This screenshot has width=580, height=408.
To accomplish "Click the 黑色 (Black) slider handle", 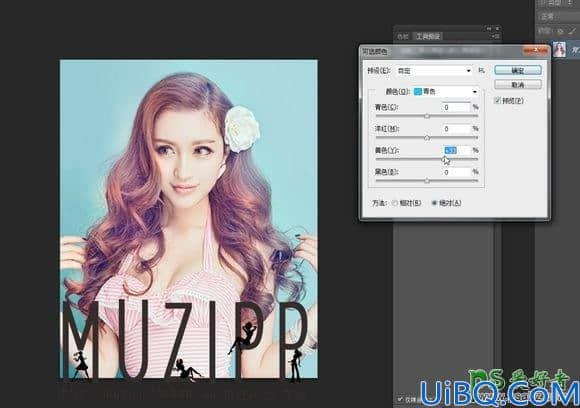I will point(427,181).
